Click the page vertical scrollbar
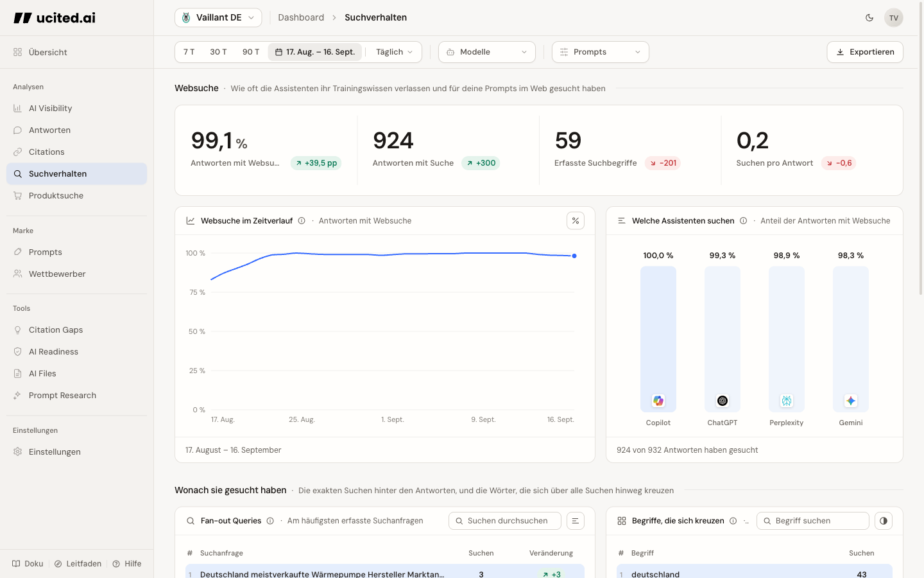 pos(921,148)
